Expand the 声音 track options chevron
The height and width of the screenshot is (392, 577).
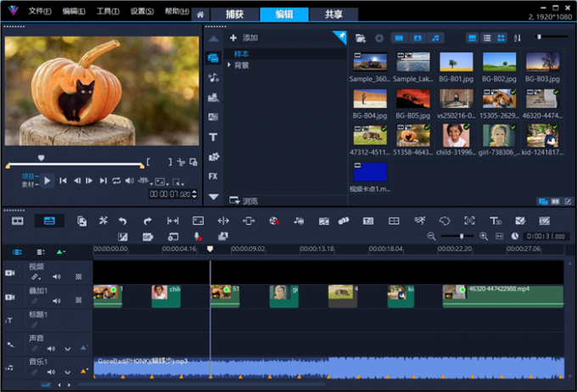[67, 349]
